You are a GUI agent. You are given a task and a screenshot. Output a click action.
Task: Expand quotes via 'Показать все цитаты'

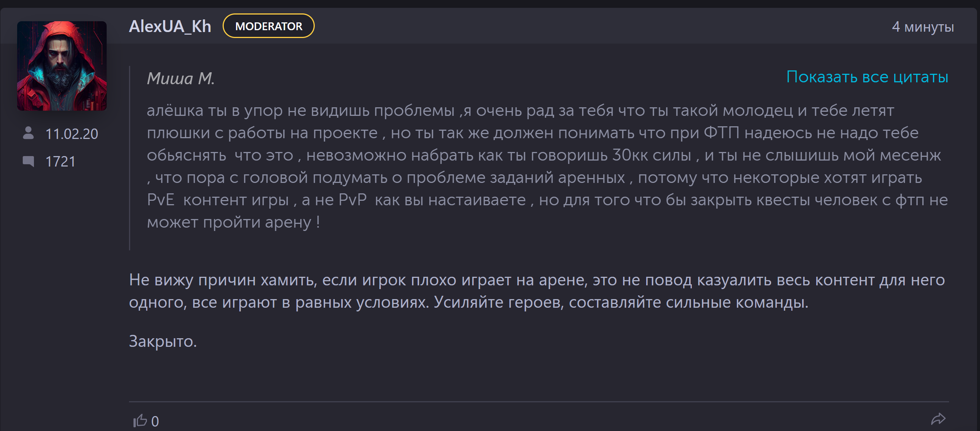click(x=867, y=77)
